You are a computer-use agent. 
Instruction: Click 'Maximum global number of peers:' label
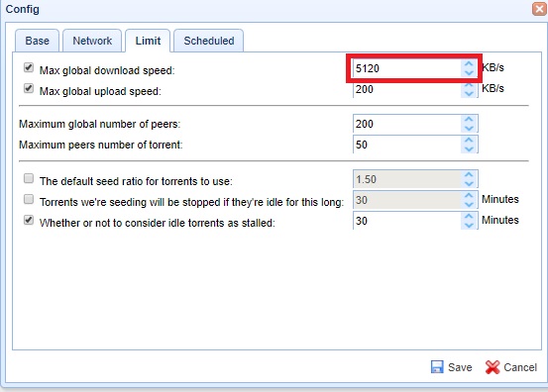click(100, 124)
